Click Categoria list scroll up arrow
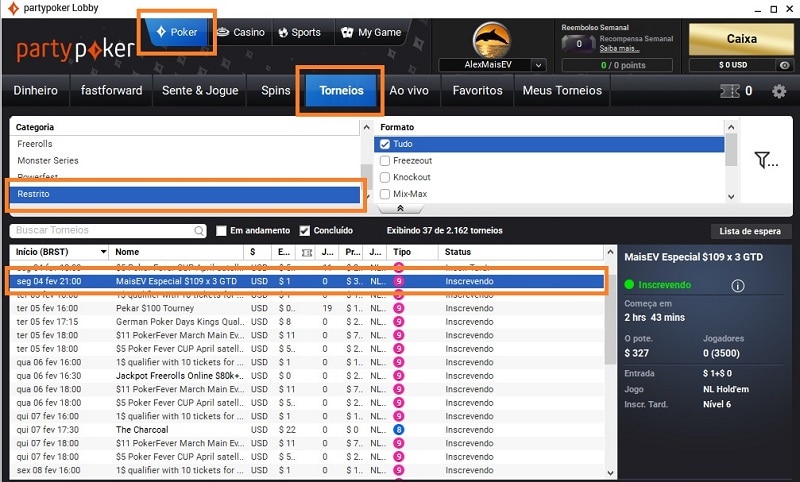 pyautogui.click(x=366, y=128)
